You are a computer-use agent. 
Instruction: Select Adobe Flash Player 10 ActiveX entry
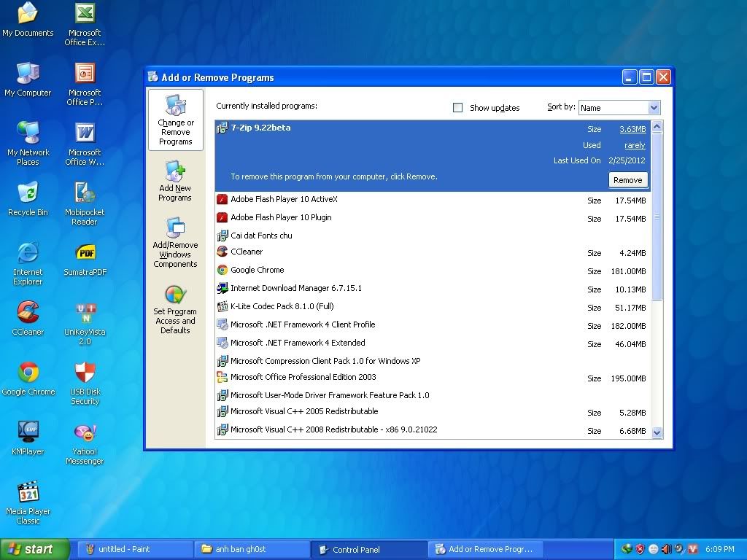tap(432, 200)
